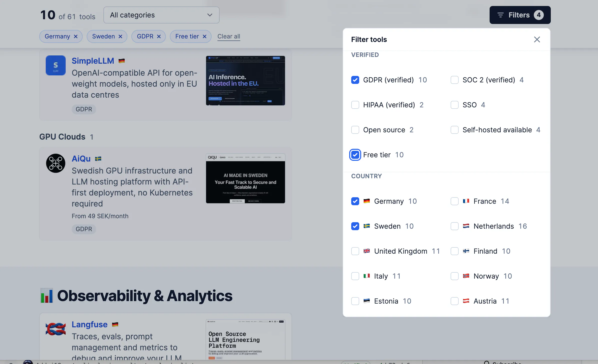
Task: Click the Estonia flag icon in filters
Action: coord(367,301)
